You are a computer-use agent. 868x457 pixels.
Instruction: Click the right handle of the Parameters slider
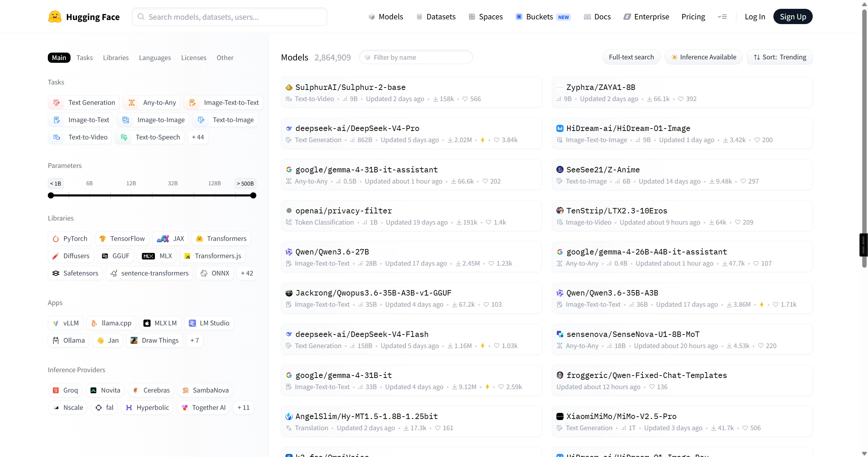click(x=253, y=195)
